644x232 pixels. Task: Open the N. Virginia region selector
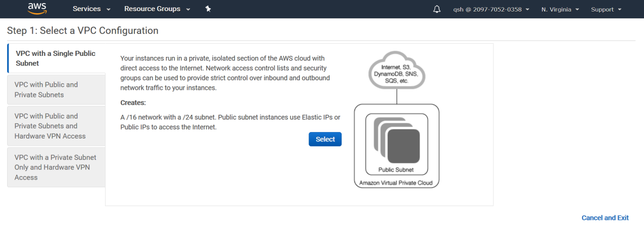(560, 9)
